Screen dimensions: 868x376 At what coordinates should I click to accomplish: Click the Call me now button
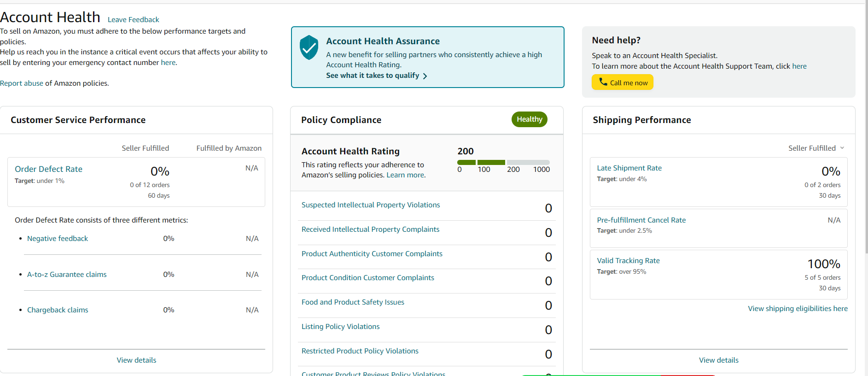[623, 82]
